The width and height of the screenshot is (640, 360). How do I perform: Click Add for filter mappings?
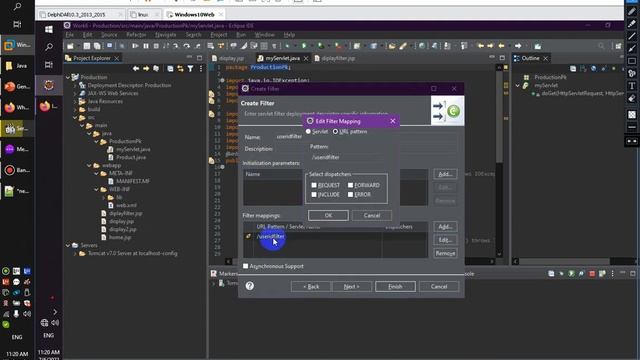click(x=445, y=227)
